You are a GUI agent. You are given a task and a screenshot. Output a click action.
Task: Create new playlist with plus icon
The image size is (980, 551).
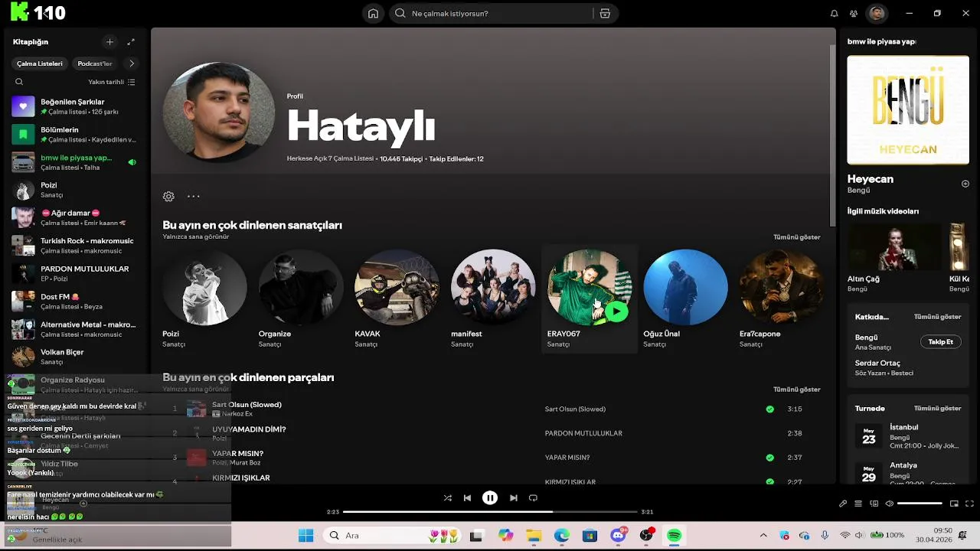click(109, 42)
